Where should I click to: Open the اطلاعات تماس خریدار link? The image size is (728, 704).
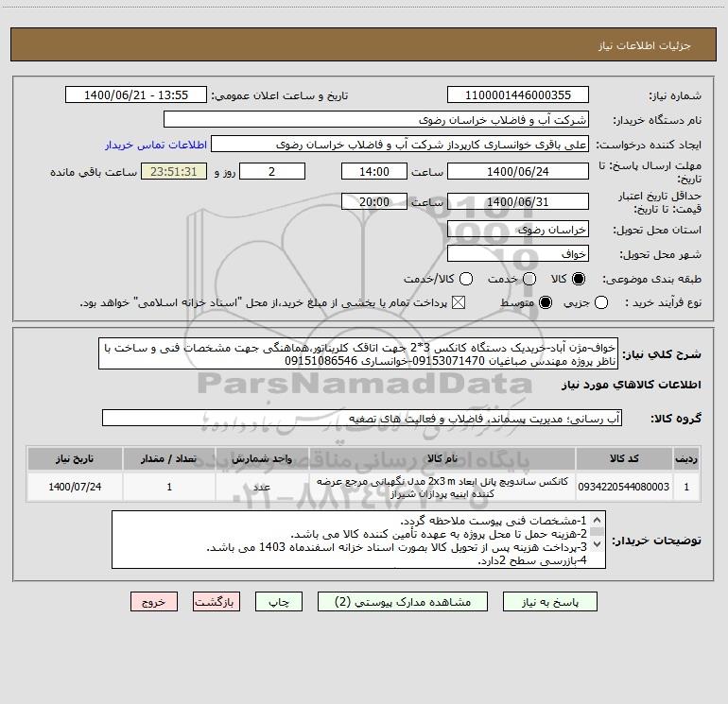point(156,145)
